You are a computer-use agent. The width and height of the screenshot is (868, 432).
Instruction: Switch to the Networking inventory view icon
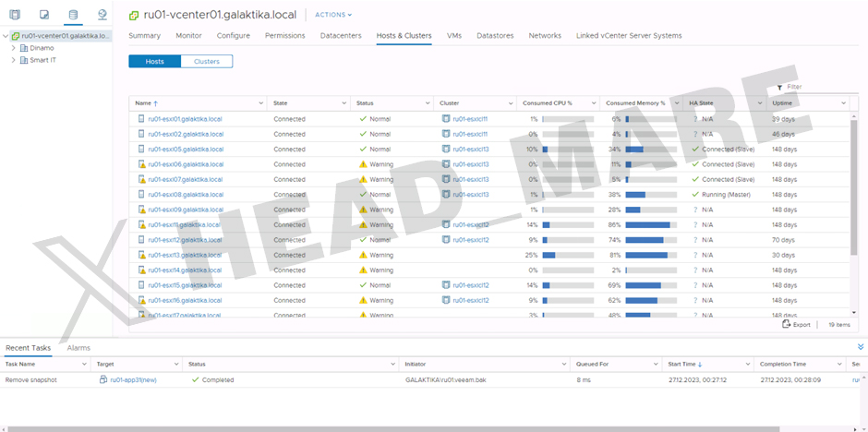click(102, 15)
